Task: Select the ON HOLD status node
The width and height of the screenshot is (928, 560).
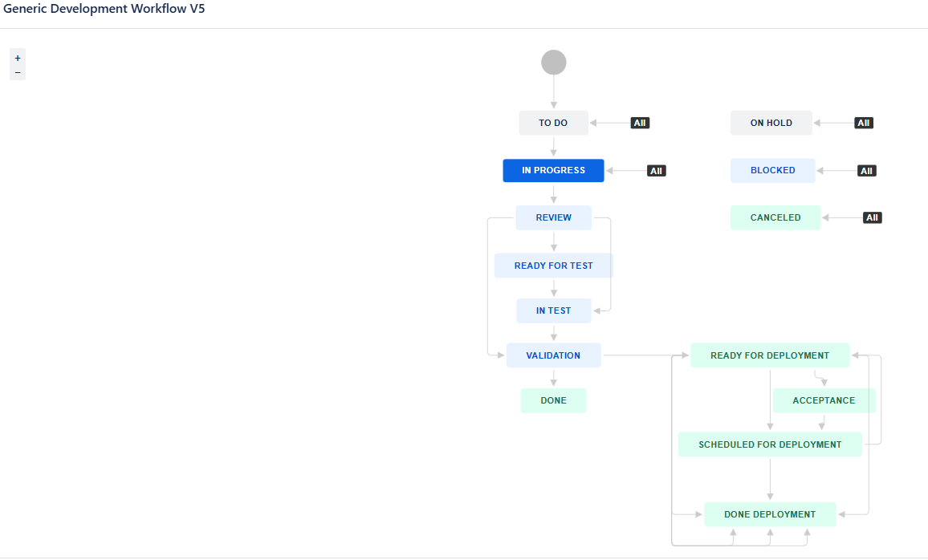Action: [771, 123]
